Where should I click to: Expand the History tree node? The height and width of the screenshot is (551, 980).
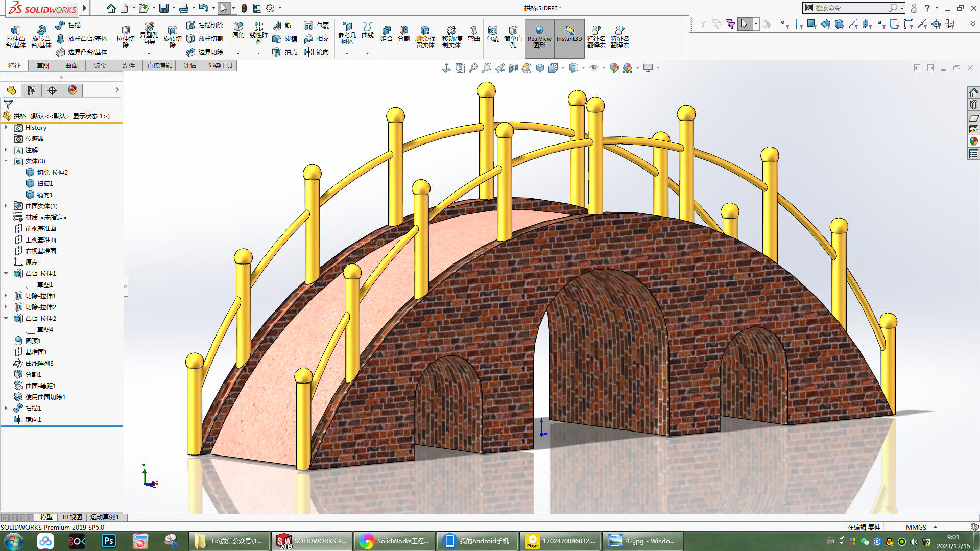tap(6, 128)
